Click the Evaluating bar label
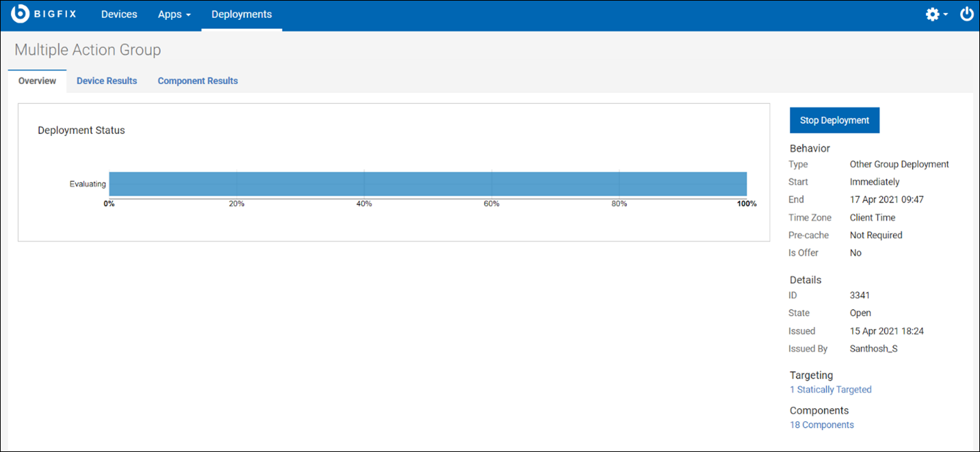Viewport: 980px width, 452px height. click(x=88, y=184)
